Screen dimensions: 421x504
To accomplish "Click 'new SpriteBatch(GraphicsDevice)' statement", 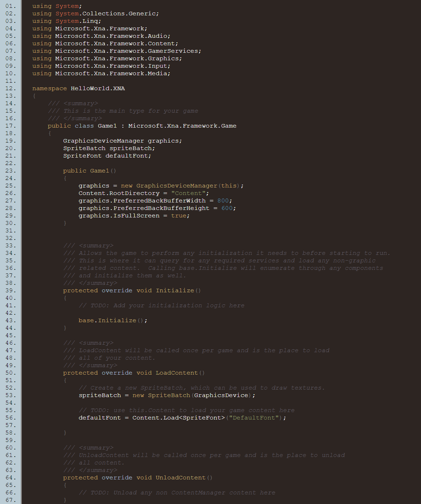I will tap(167, 395).
